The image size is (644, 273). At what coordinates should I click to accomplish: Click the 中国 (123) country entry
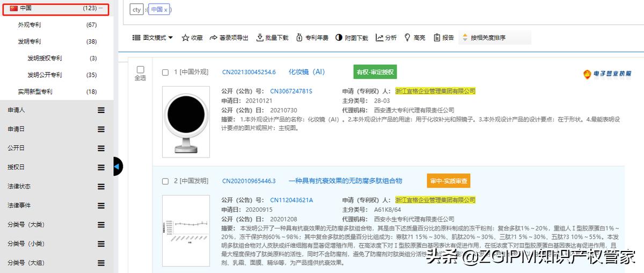click(x=55, y=9)
